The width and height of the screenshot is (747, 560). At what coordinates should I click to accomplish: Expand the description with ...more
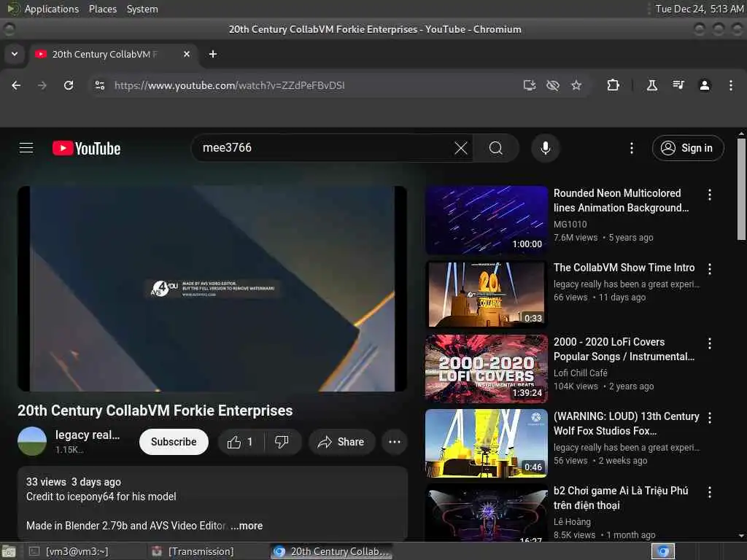(247, 526)
